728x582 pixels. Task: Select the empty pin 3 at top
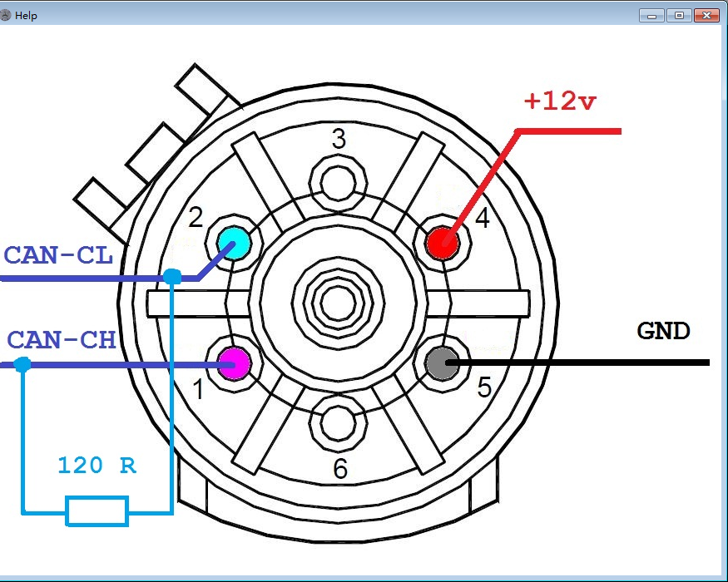(x=338, y=180)
